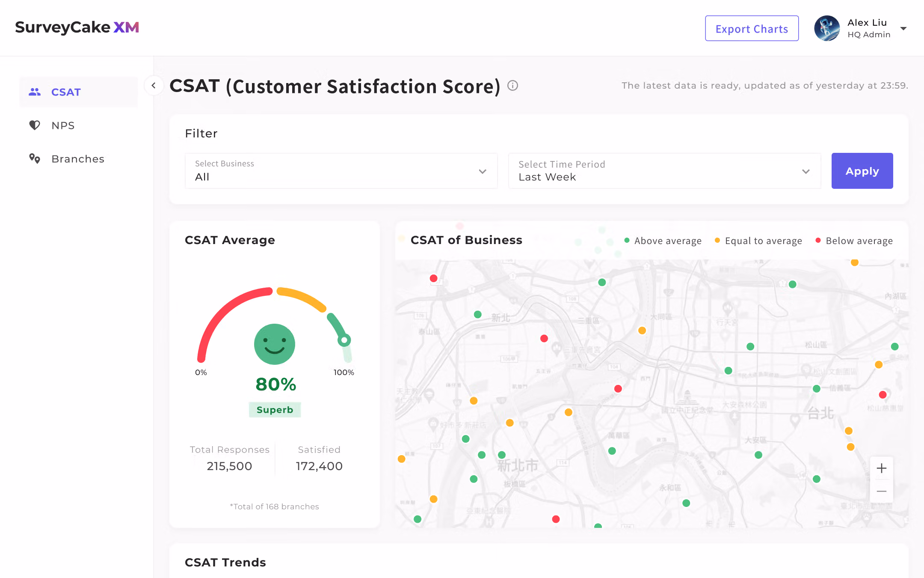Screen dimensions: 924x578
Task: Click the HQ Admin role label
Action: coord(869,35)
